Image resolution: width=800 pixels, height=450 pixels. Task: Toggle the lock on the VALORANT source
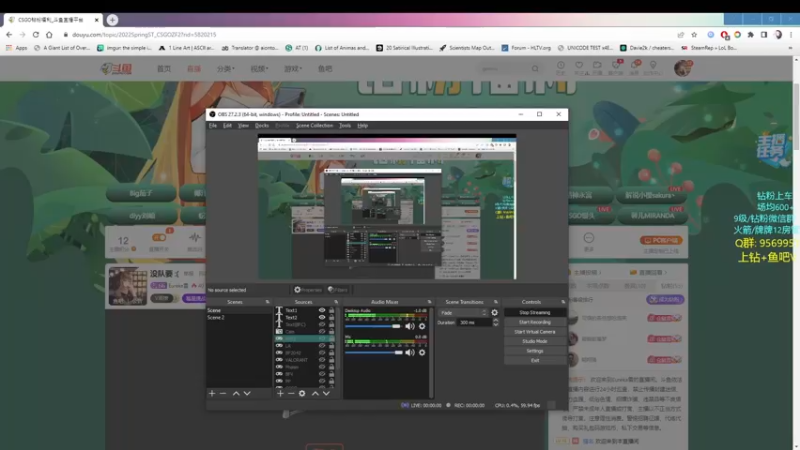[332, 360]
